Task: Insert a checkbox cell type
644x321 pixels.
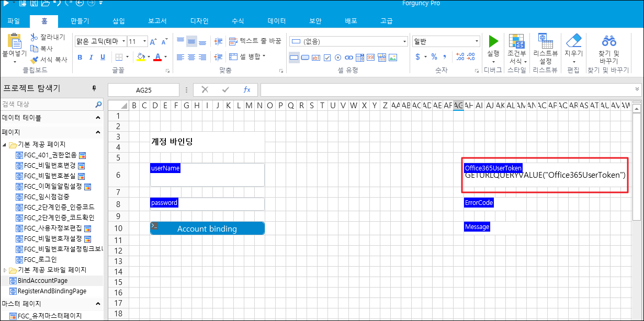Action: [327, 58]
